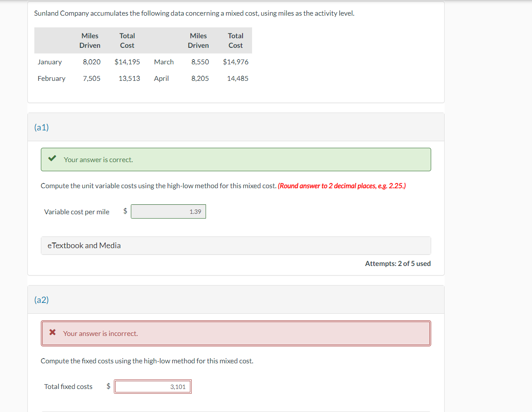Click the Miles Driven column header
Screen dimensions: 532x412
pos(90,40)
